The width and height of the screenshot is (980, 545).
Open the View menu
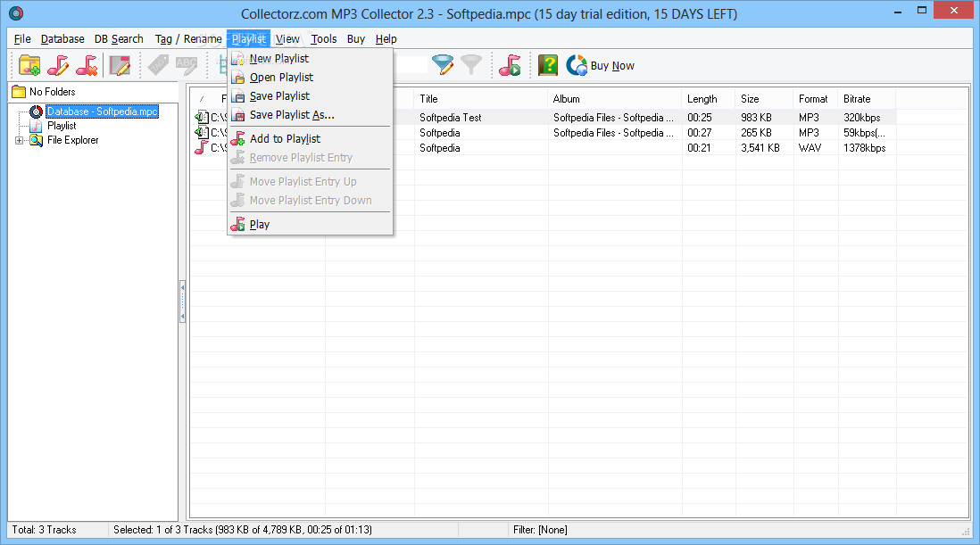point(287,38)
